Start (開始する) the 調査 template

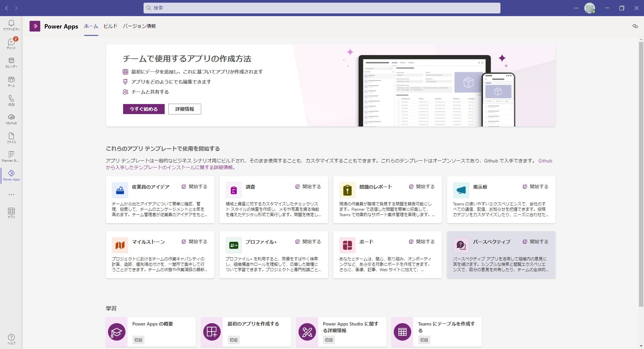tap(308, 187)
